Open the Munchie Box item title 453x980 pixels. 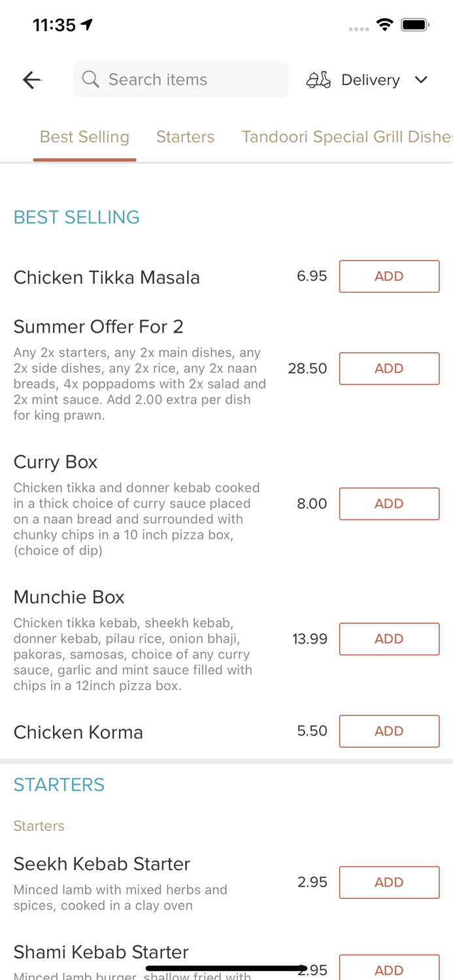tap(69, 597)
